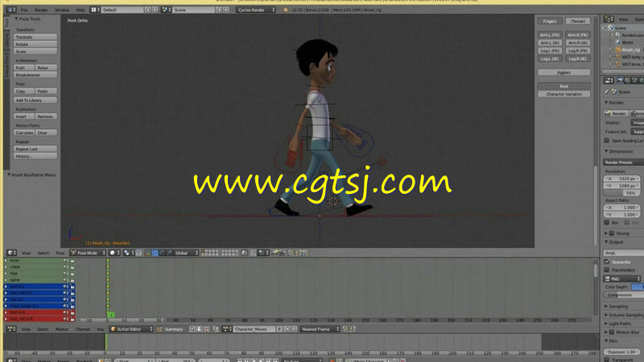Image resolution: width=644 pixels, height=362 pixels.
Task: Unlink the Character_Moves action with X icon
Action: [x=294, y=329]
